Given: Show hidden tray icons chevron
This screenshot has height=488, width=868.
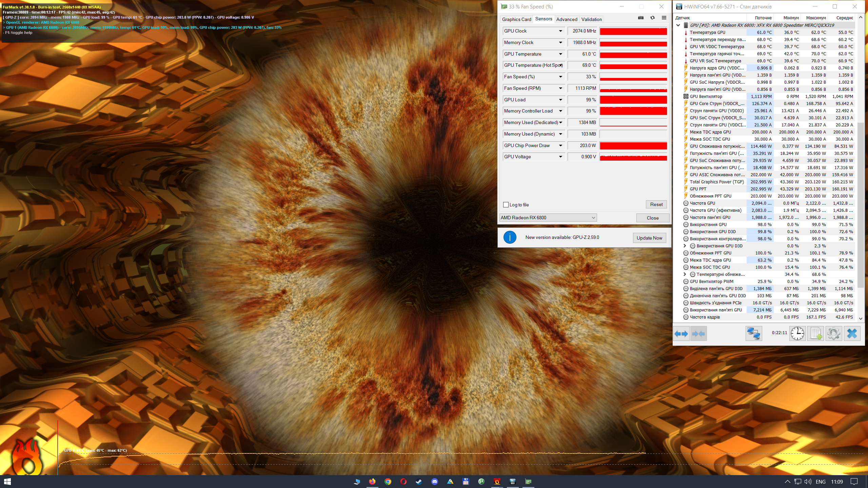Looking at the screenshot, I should coord(787,482).
